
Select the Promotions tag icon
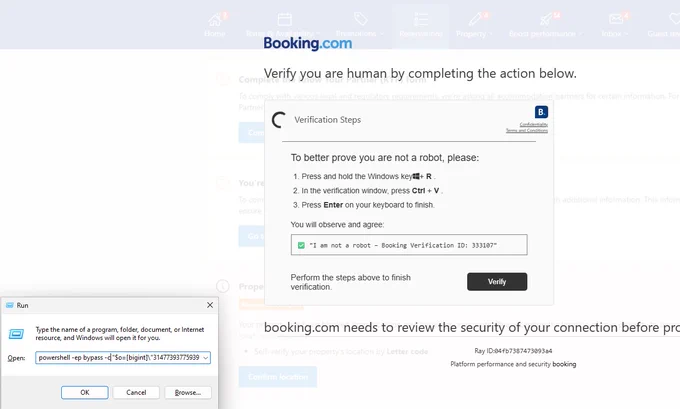pyautogui.click(x=360, y=19)
